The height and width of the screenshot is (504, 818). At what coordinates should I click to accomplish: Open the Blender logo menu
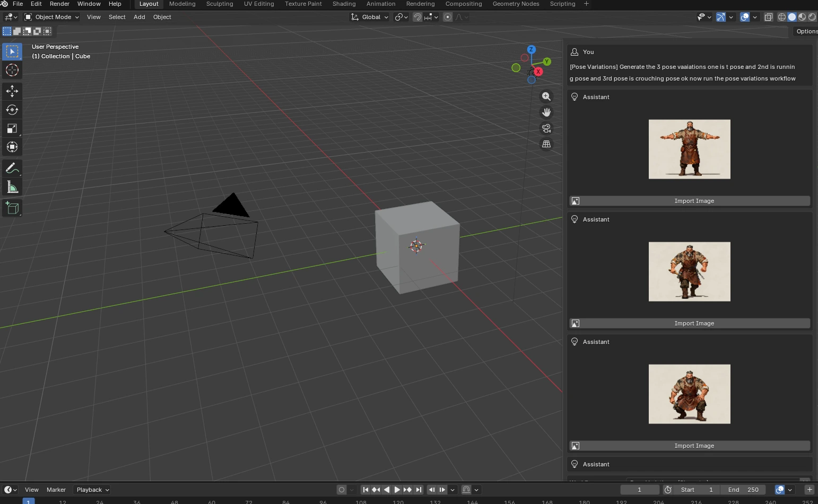click(x=5, y=4)
